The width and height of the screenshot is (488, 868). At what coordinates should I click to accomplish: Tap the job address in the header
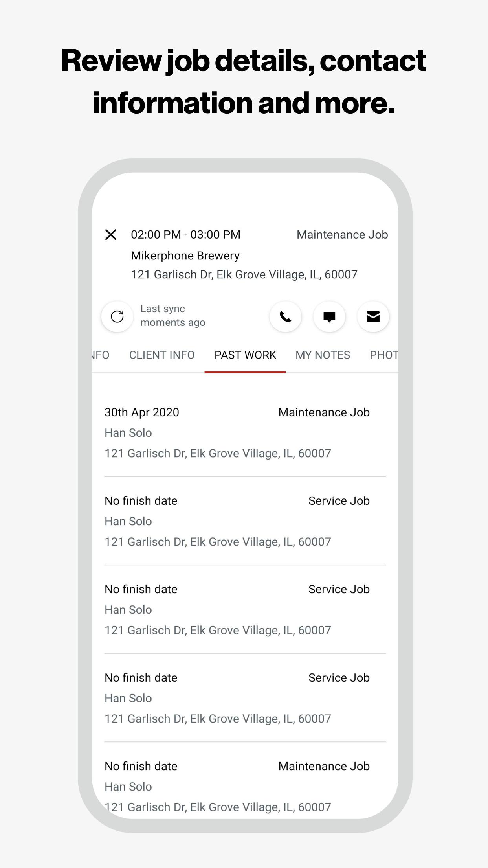pos(244,274)
